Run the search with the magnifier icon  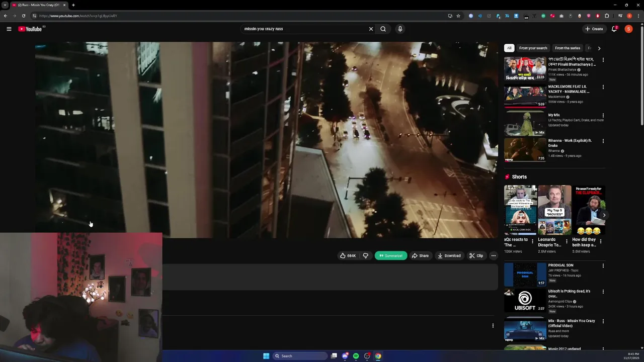(383, 29)
